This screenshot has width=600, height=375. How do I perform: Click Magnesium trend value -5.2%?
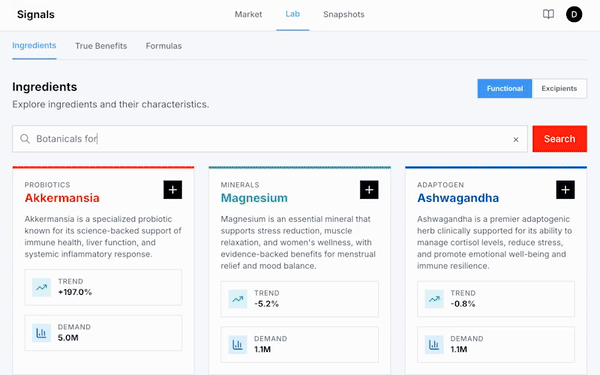pyautogui.click(x=267, y=304)
